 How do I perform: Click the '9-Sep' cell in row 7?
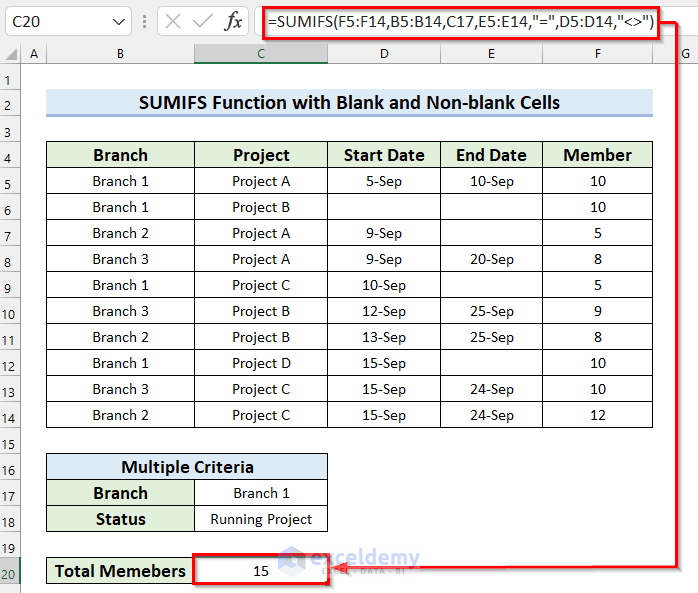coord(384,233)
